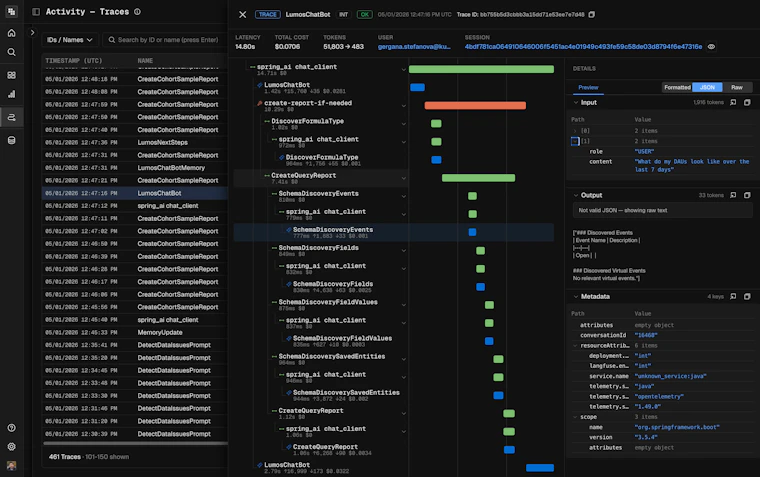Open the LumosChatBotMemory trace row
This screenshot has height=477, width=760.
point(135,168)
